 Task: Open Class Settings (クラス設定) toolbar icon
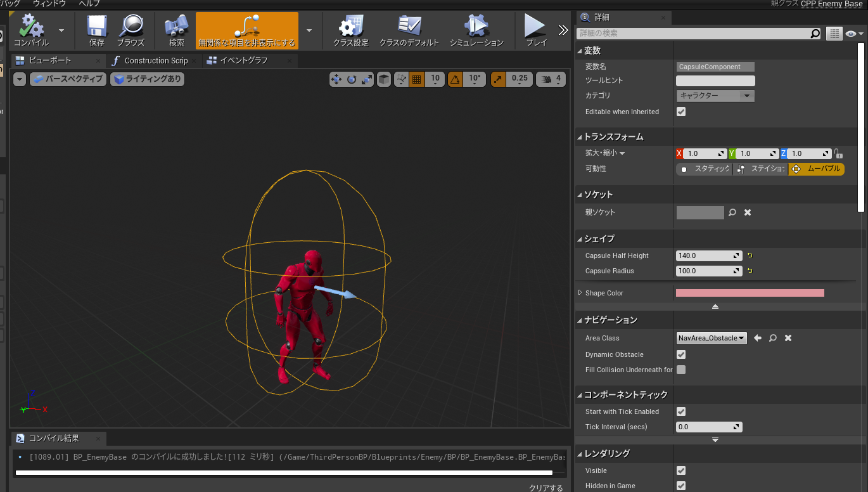click(350, 27)
